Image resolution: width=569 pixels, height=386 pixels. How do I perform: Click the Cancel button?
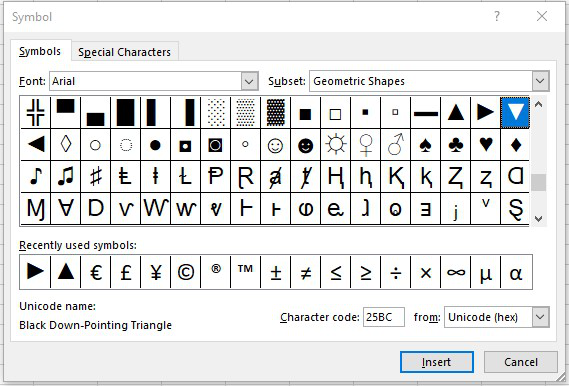521,362
